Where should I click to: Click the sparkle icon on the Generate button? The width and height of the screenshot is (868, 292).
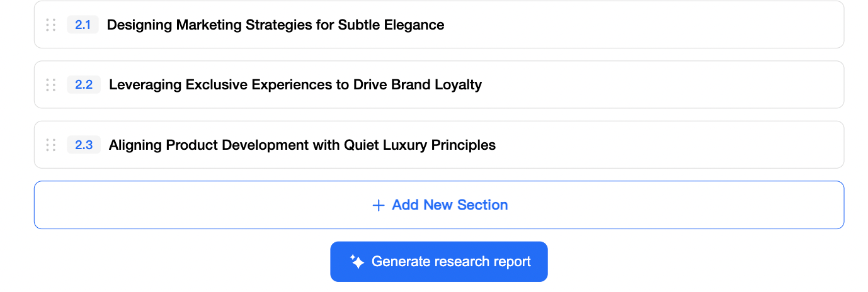tap(357, 262)
